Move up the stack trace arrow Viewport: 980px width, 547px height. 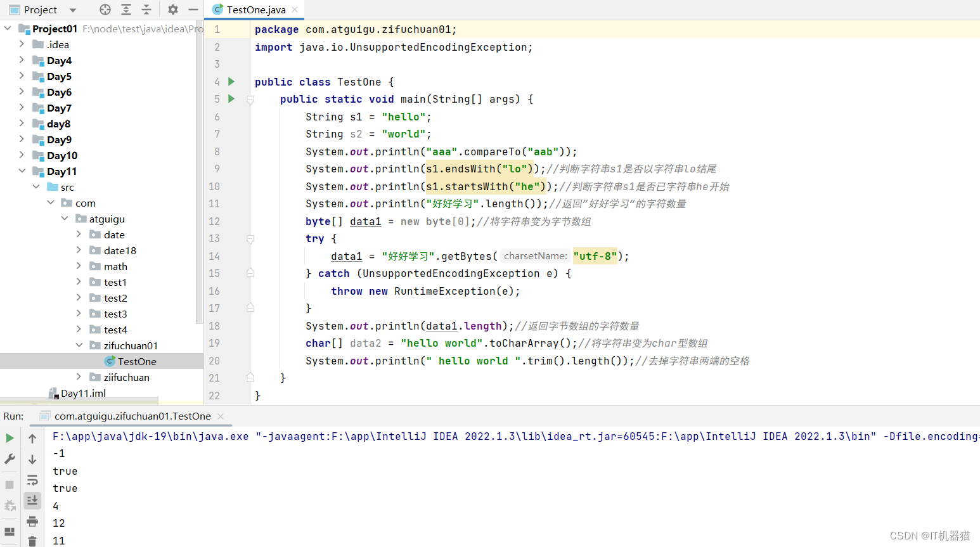point(32,438)
